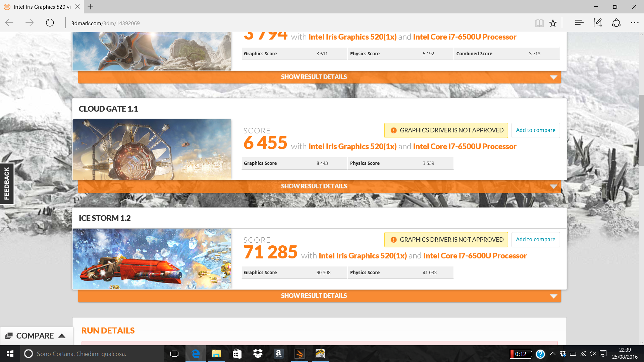The image size is (644, 362).
Task: Expand Cloud Gate show result details
Action: pos(319,186)
